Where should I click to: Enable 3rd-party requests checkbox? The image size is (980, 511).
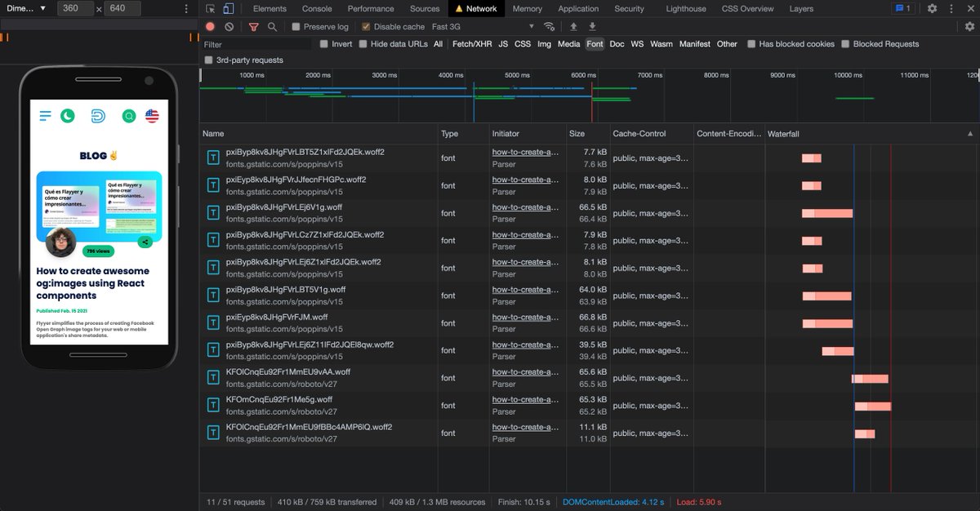(209, 60)
